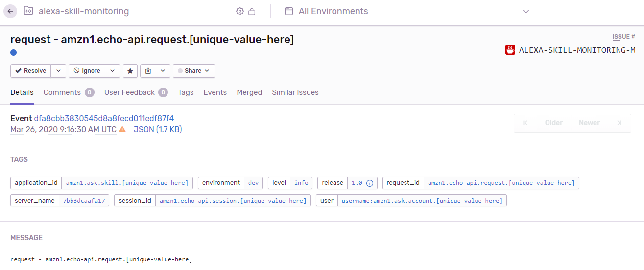
Task: Filter by application_id tag value
Action: pos(127,183)
